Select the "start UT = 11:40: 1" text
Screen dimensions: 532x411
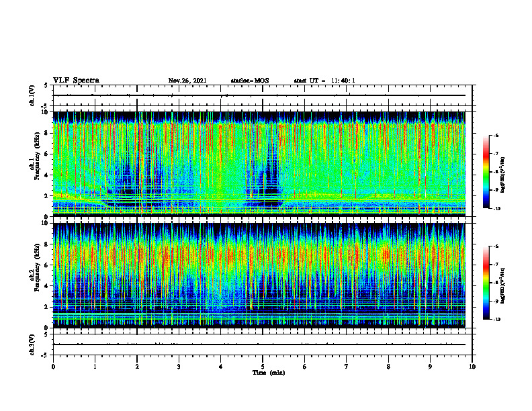(324, 81)
